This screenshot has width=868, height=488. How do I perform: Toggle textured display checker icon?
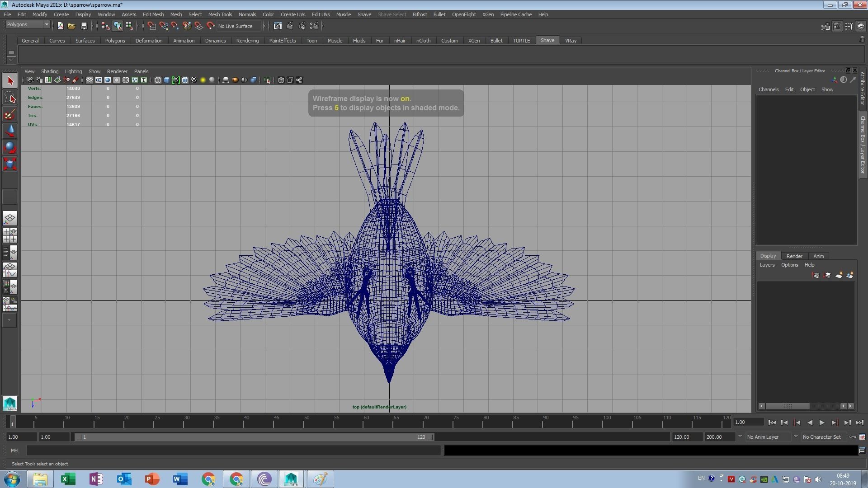click(194, 80)
